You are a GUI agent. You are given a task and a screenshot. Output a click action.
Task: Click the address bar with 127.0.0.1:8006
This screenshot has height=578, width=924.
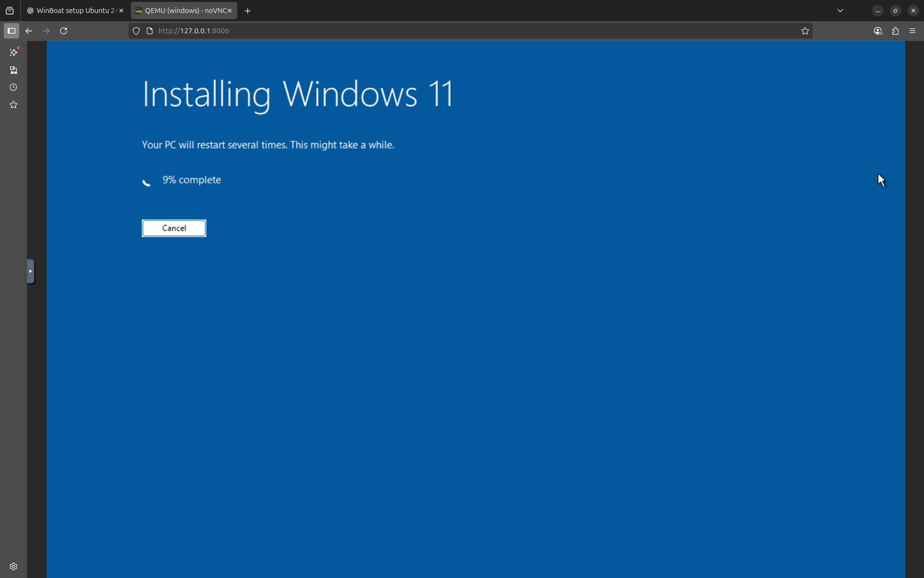pyautogui.click(x=471, y=31)
